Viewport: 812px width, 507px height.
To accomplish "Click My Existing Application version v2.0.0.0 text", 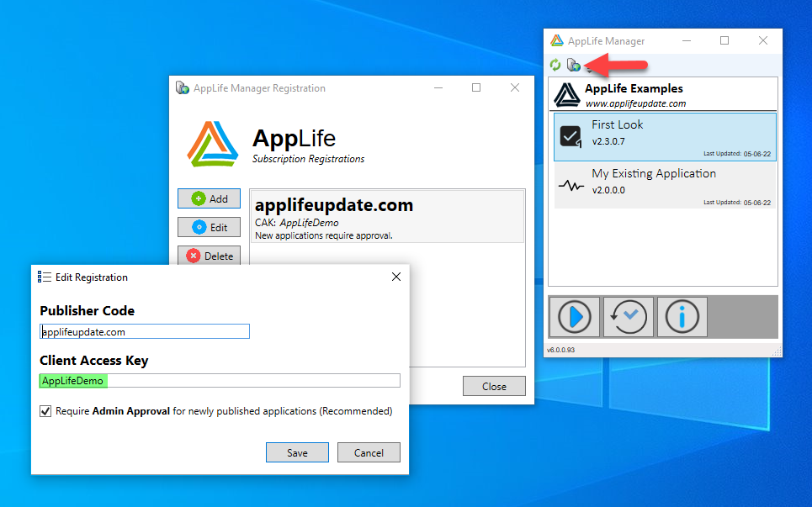I will [x=608, y=190].
